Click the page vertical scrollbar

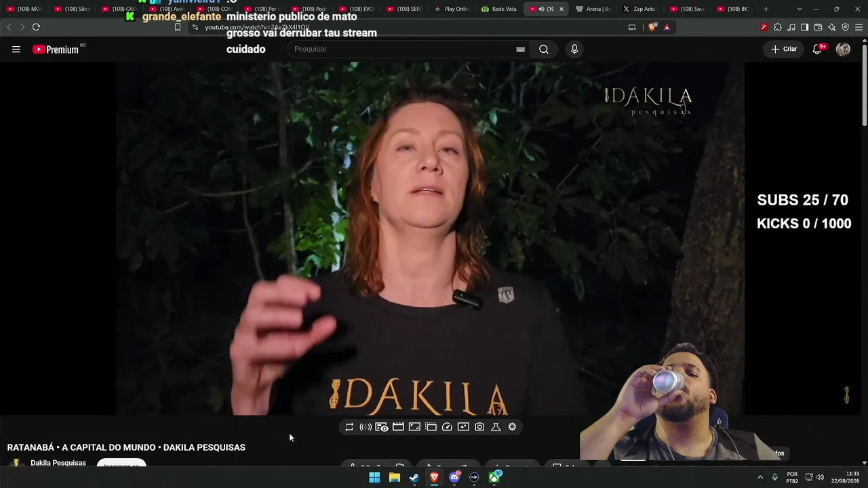pos(864,85)
